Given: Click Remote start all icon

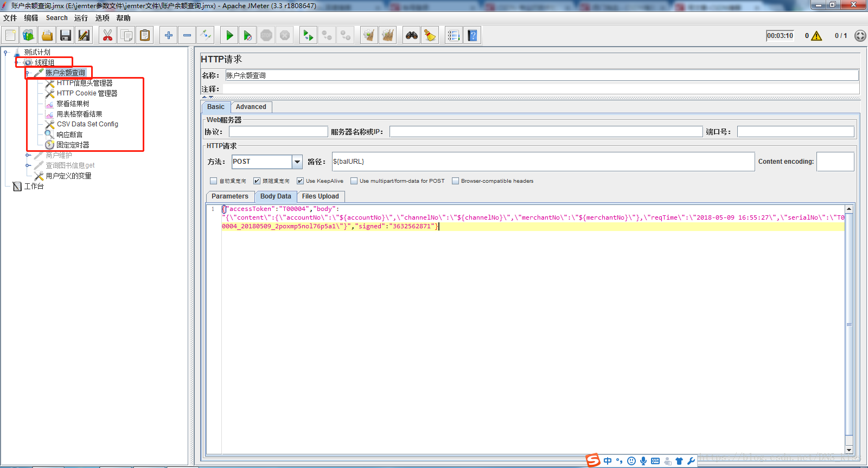Looking at the screenshot, I should pos(308,35).
